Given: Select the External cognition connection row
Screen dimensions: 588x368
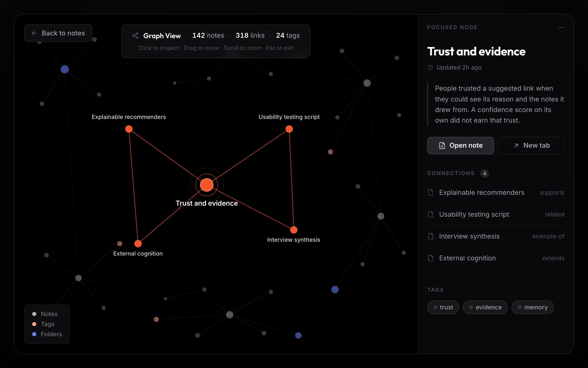Looking at the screenshot, I should click(x=496, y=258).
